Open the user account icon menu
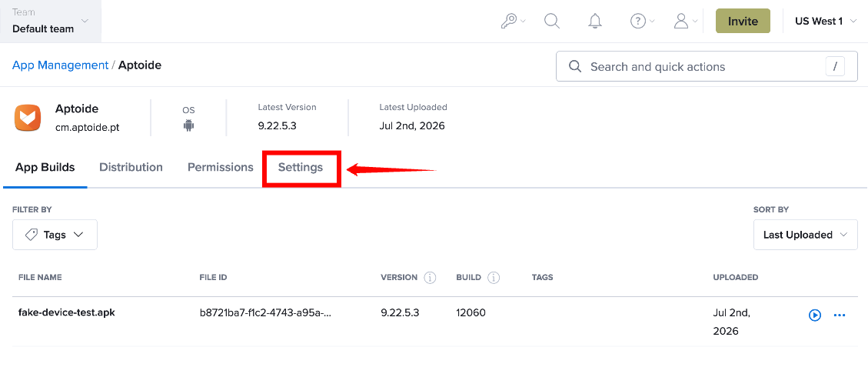The image size is (868, 374). pos(685,21)
